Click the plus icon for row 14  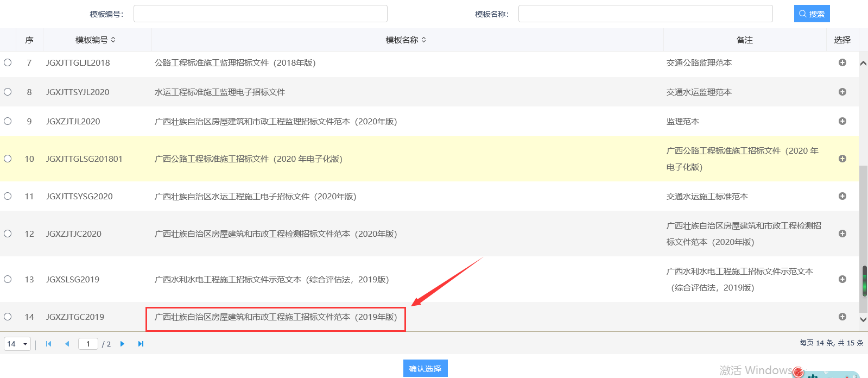(x=842, y=317)
